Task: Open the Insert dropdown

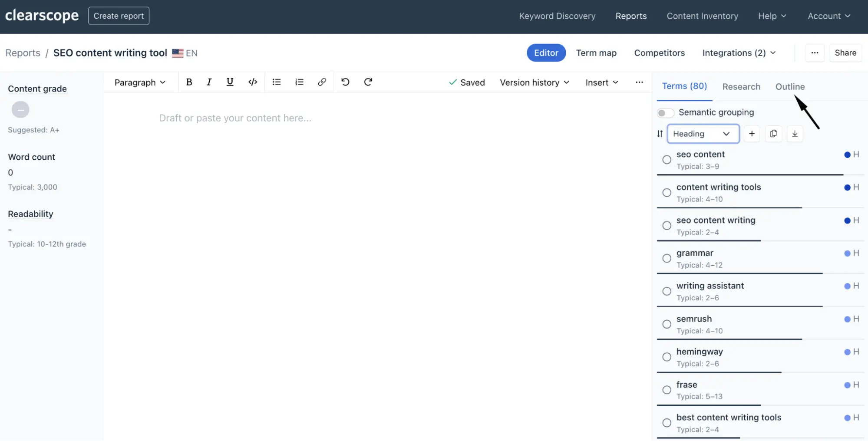Action: pyautogui.click(x=602, y=82)
